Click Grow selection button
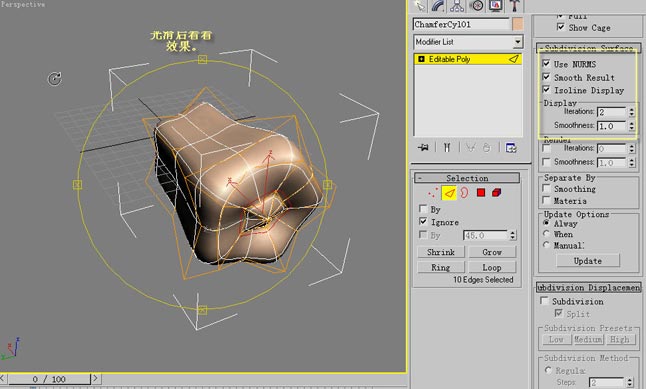646x389 pixels. tap(492, 252)
